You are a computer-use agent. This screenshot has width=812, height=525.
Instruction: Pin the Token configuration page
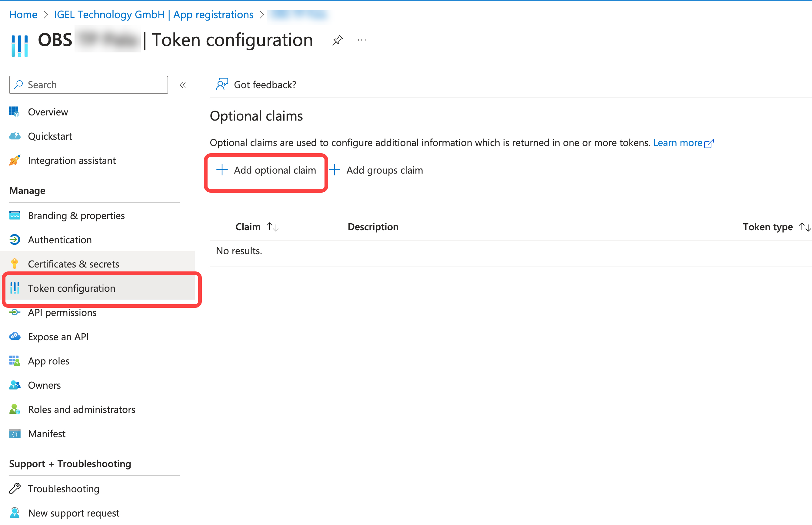coord(337,40)
